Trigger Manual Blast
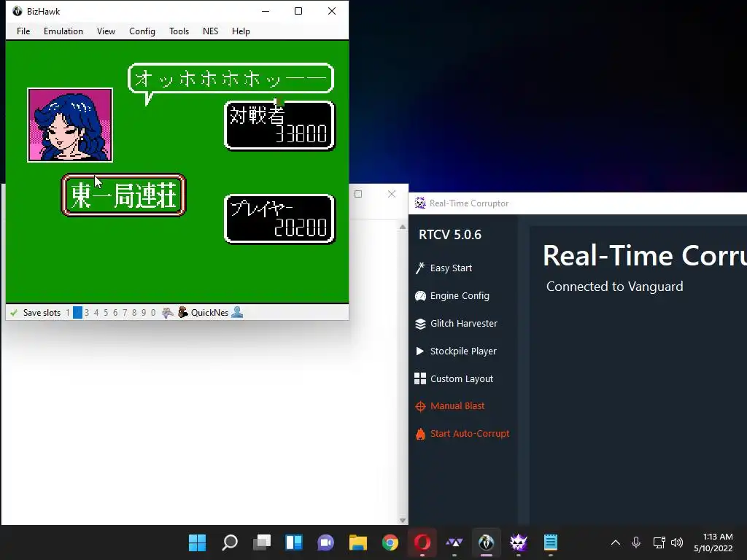747x560 pixels. coord(457,405)
